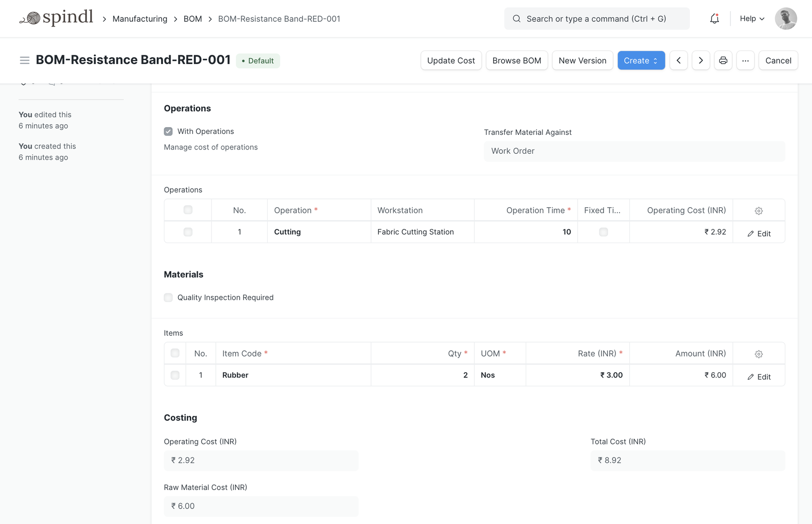
Task: Open the notifications bell
Action: 714,18
